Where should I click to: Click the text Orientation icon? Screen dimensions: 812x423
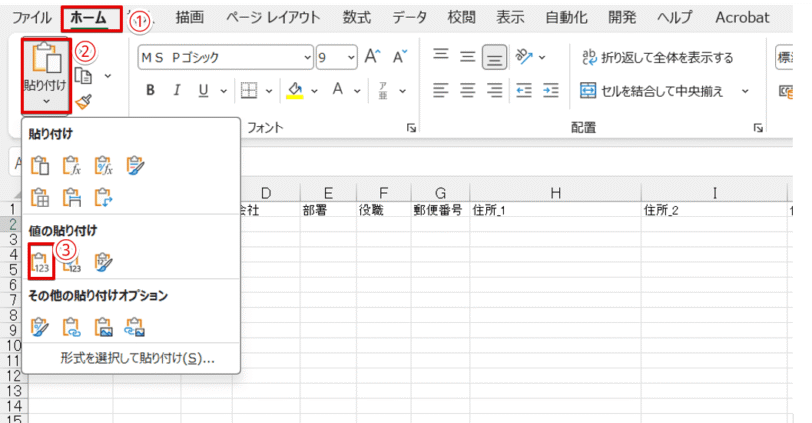click(524, 56)
